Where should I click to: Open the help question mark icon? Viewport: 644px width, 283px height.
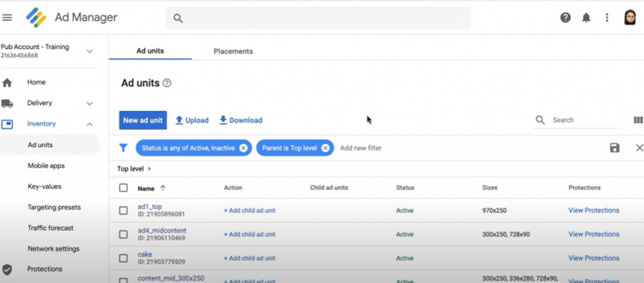[565, 18]
